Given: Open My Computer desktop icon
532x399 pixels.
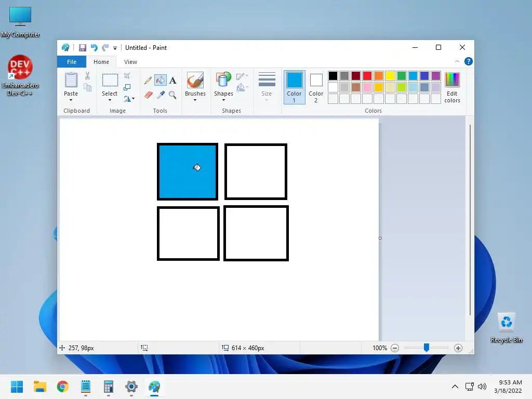Looking at the screenshot, I should point(20,22).
